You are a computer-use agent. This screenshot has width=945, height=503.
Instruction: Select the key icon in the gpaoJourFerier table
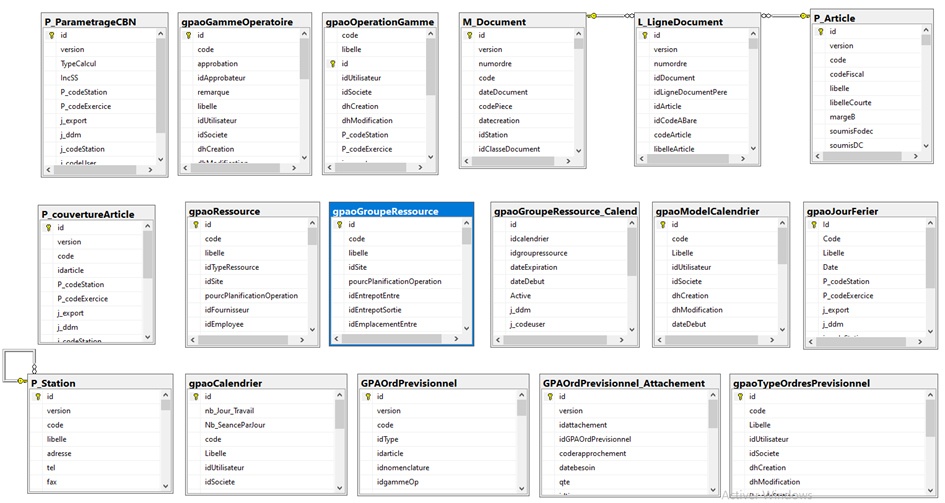812,225
